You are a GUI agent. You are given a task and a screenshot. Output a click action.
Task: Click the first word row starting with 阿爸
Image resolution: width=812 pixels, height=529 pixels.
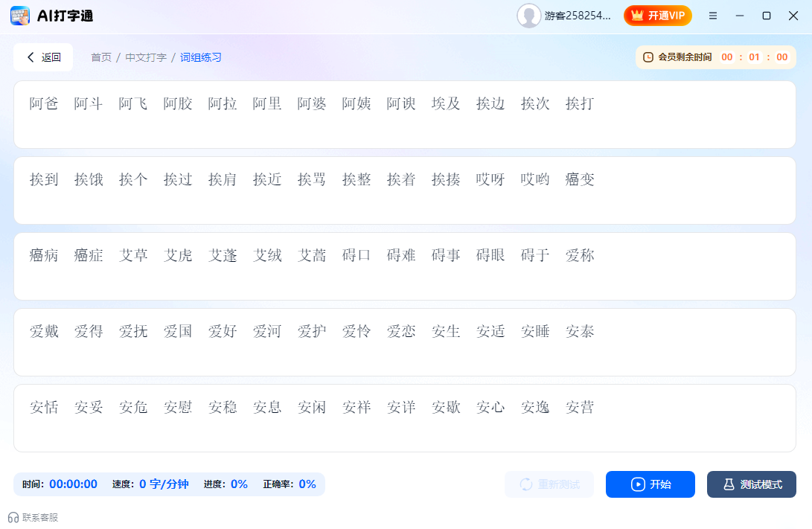(405, 115)
